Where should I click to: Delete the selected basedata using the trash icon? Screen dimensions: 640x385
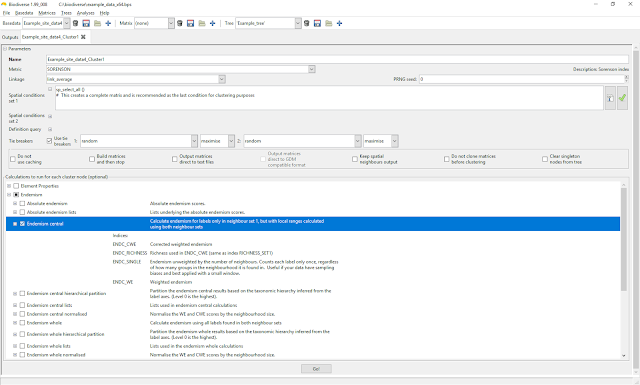(x=76, y=23)
